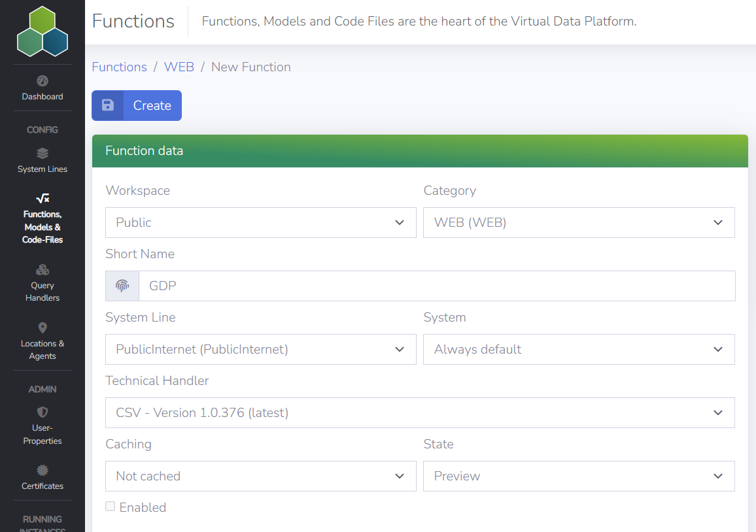Open the Workspace dropdown
756x532 pixels.
(260, 222)
